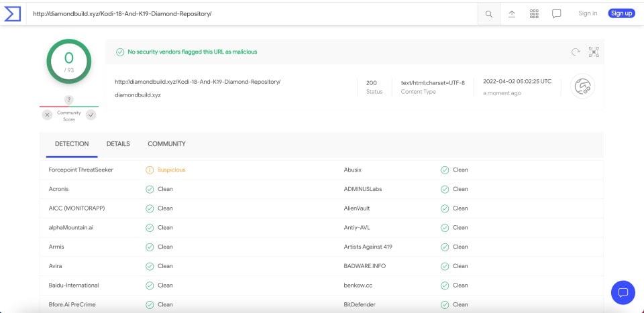
Task: Click the Clean label for alphaMountain.ai
Action: [x=166, y=228]
